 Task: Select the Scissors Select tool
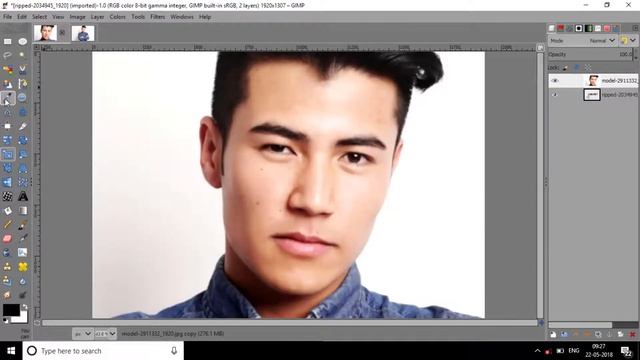pyautogui.click(x=22, y=69)
